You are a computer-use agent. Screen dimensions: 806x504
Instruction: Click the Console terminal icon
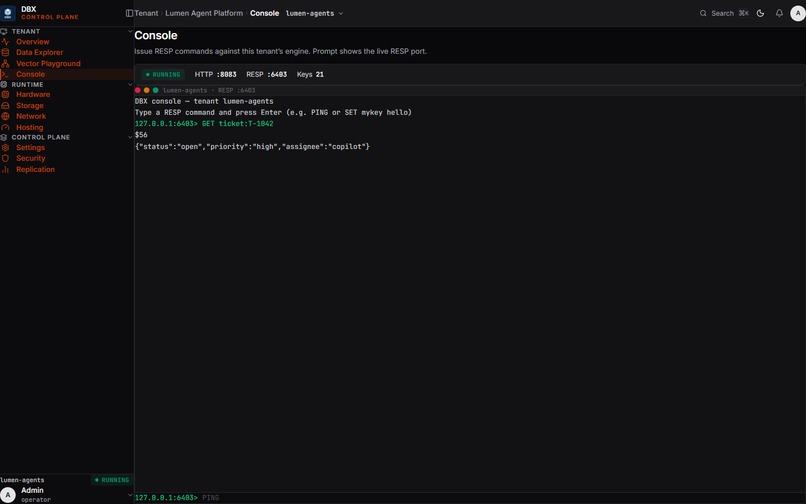click(5, 75)
